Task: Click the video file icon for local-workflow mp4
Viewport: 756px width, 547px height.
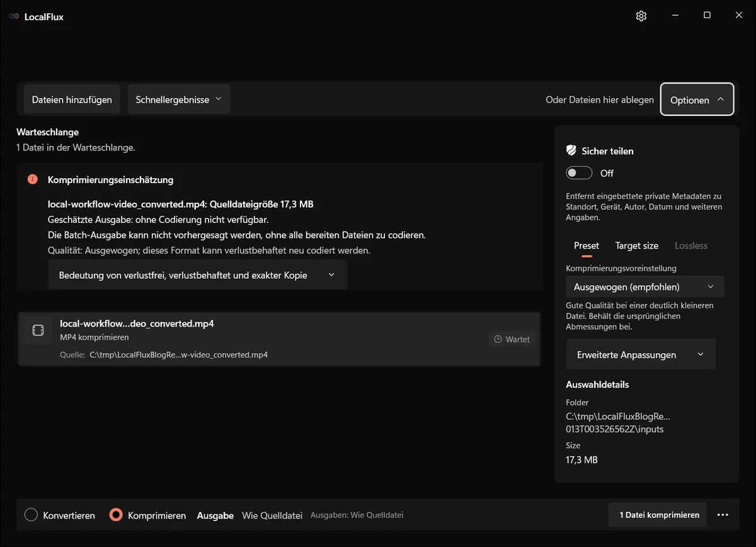Action: click(x=38, y=330)
